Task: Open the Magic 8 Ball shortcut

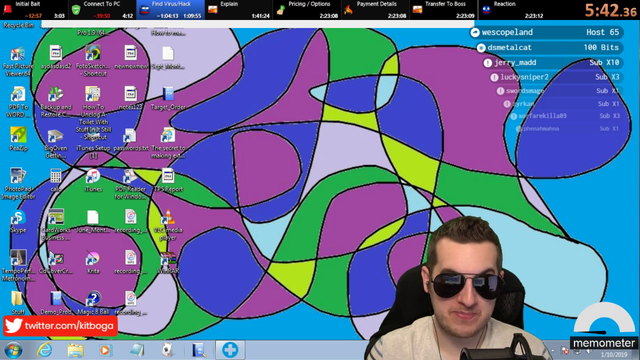Action: (x=93, y=303)
